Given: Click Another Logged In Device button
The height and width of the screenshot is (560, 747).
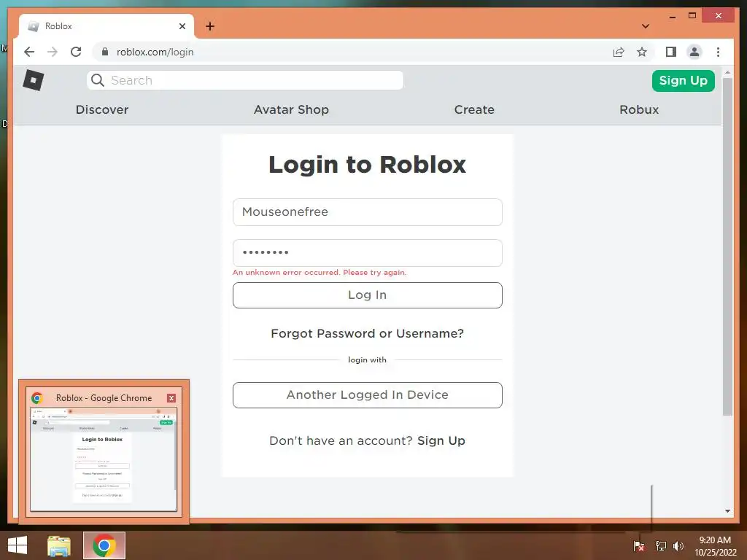Looking at the screenshot, I should (x=368, y=394).
